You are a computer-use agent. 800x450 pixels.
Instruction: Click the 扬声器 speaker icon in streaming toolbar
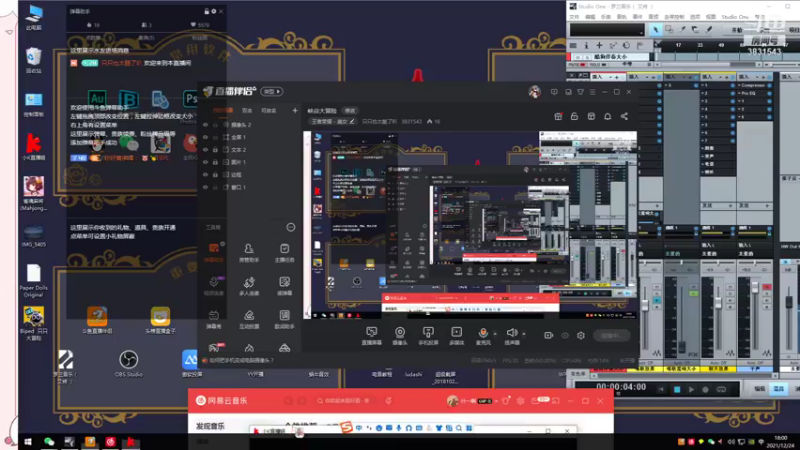[512, 333]
